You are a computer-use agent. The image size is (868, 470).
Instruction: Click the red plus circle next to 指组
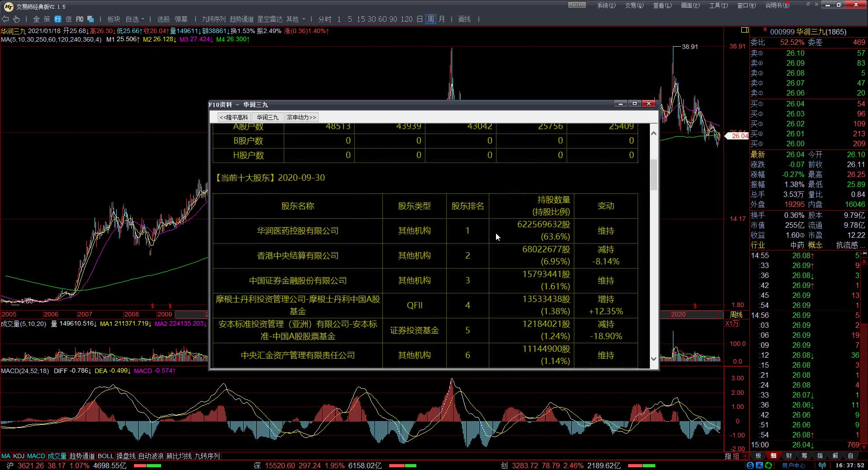[744, 456]
